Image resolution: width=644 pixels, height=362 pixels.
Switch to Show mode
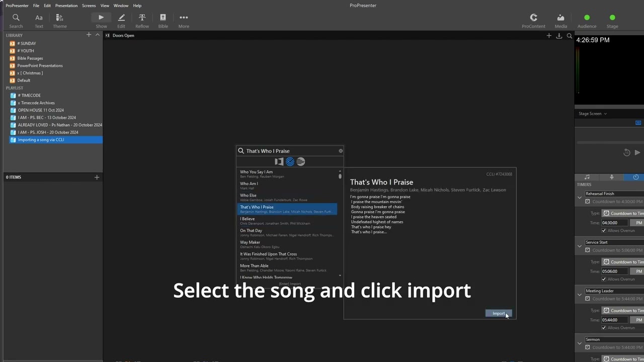[x=101, y=21]
